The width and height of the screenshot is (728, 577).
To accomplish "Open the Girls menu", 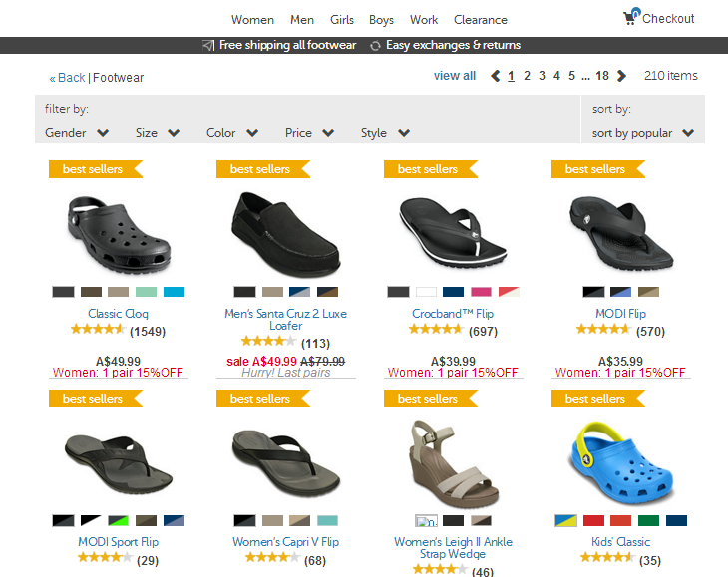I will [342, 20].
